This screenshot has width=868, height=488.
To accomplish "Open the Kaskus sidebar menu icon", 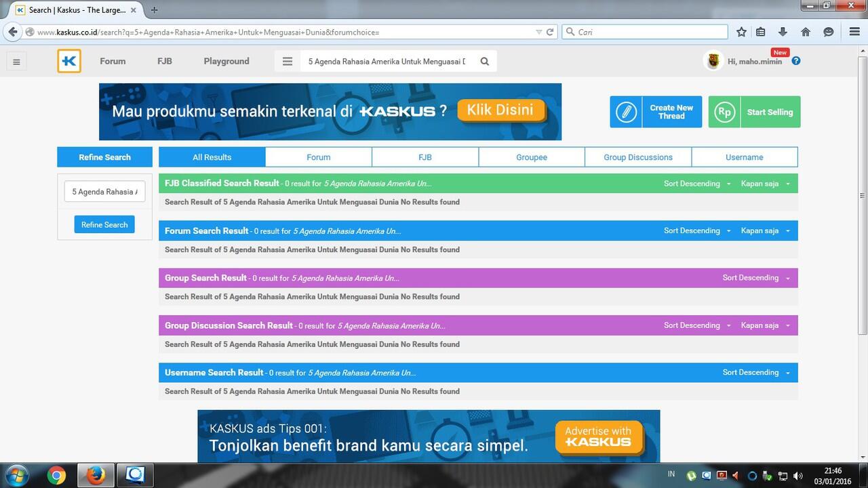I will click(x=16, y=62).
